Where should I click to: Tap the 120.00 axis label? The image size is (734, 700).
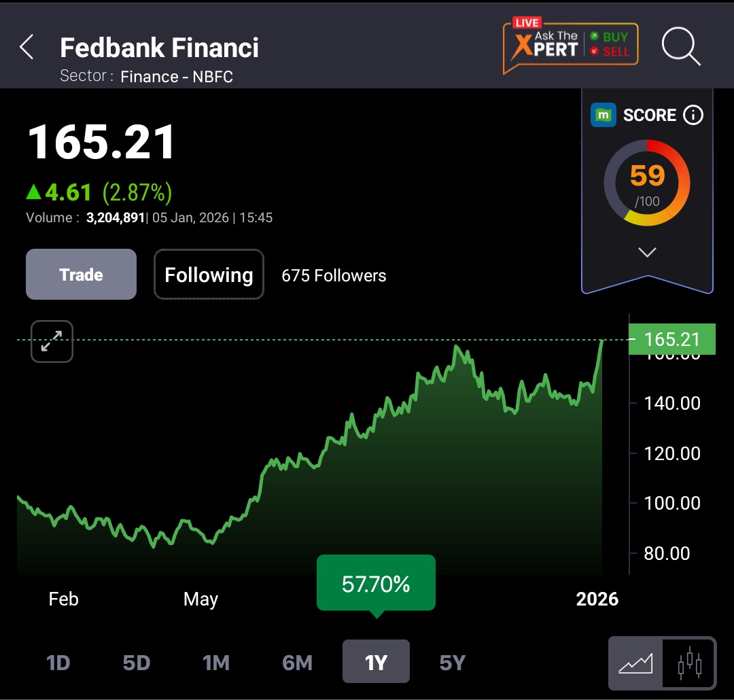[x=672, y=453]
